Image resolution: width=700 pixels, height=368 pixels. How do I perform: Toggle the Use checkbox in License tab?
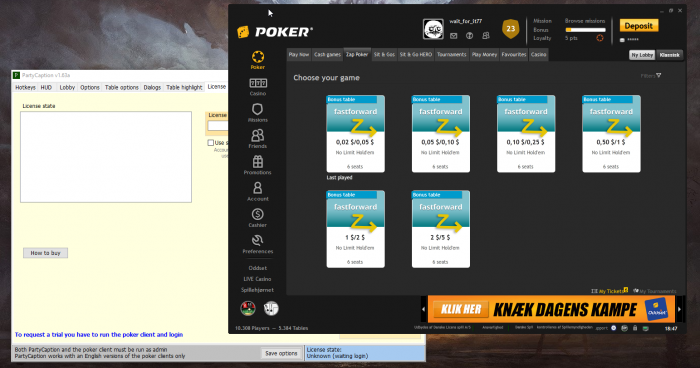(x=210, y=142)
